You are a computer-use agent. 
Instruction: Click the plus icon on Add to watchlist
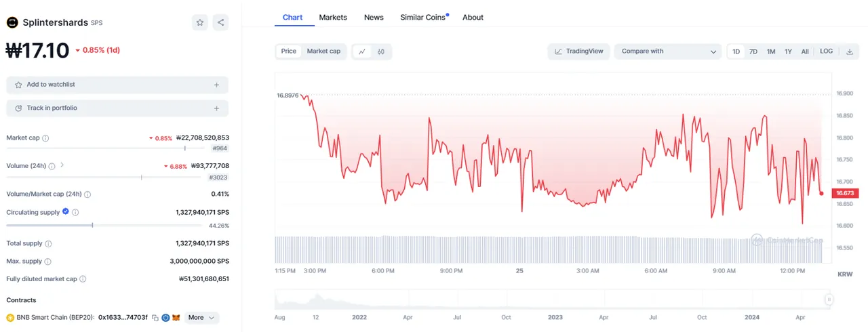216,85
